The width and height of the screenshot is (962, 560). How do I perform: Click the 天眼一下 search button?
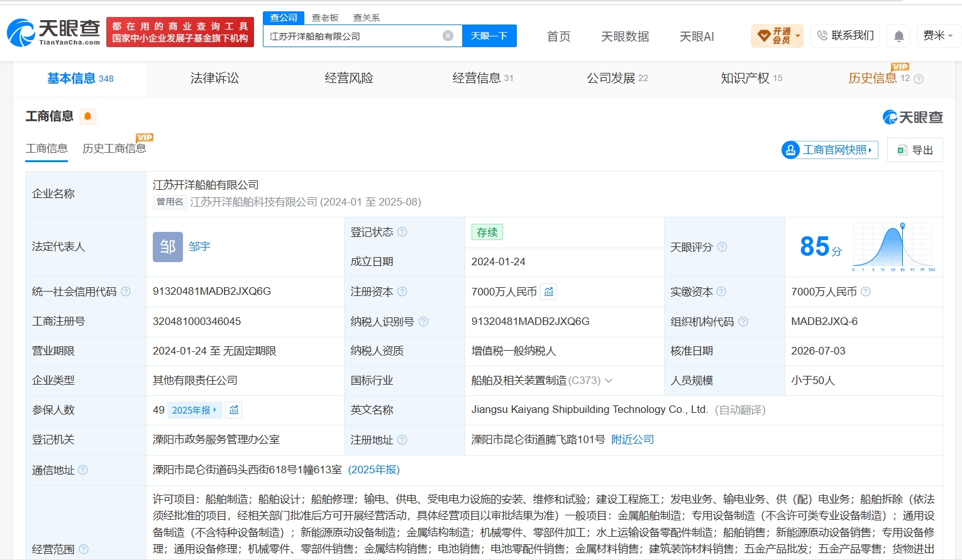pos(489,36)
